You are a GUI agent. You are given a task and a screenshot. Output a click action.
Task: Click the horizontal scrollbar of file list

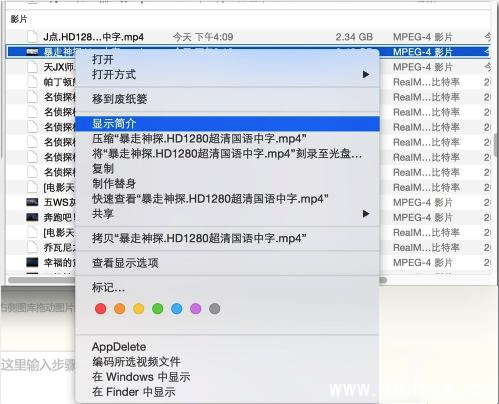coord(197,280)
